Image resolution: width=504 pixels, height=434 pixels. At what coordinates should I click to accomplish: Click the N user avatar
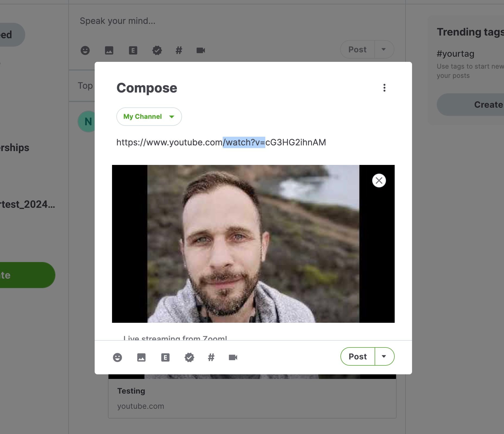pyautogui.click(x=87, y=122)
